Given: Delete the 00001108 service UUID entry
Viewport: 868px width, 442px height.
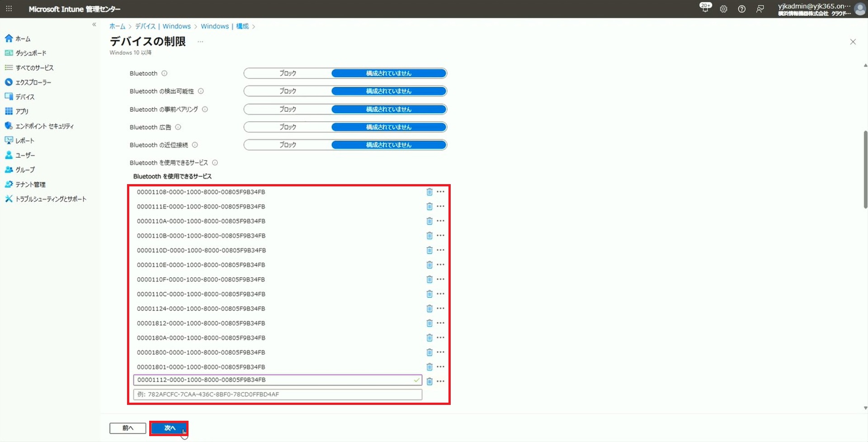Looking at the screenshot, I should coord(429,192).
